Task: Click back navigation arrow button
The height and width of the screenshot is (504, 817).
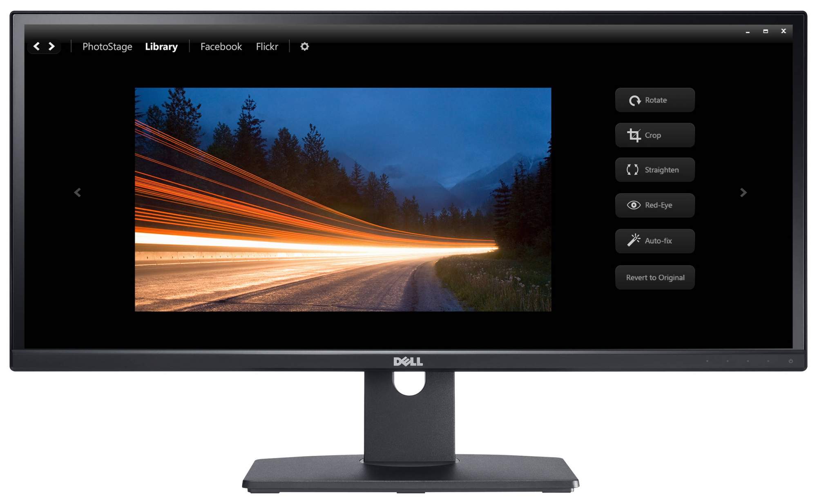Action: 36,46
